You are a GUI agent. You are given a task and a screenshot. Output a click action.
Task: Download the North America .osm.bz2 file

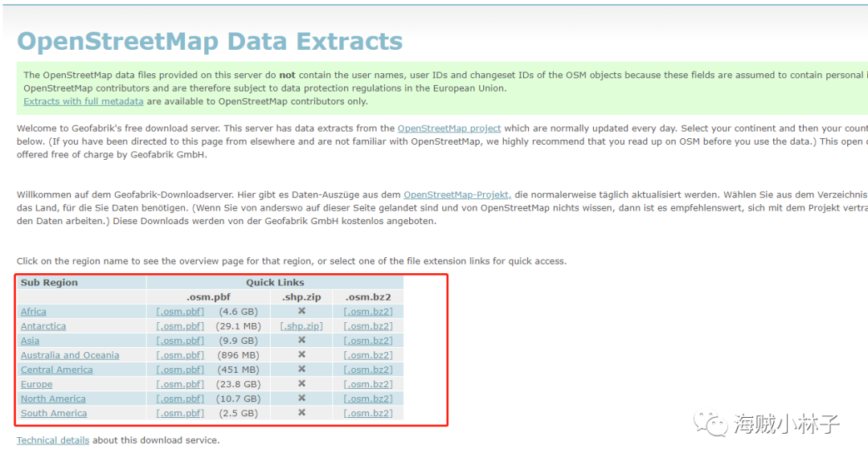coord(368,399)
